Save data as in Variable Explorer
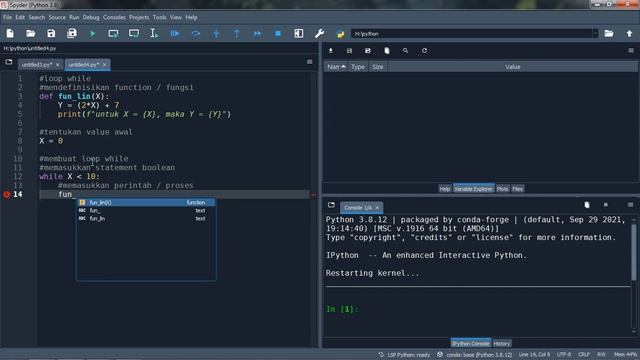 pos(368,51)
